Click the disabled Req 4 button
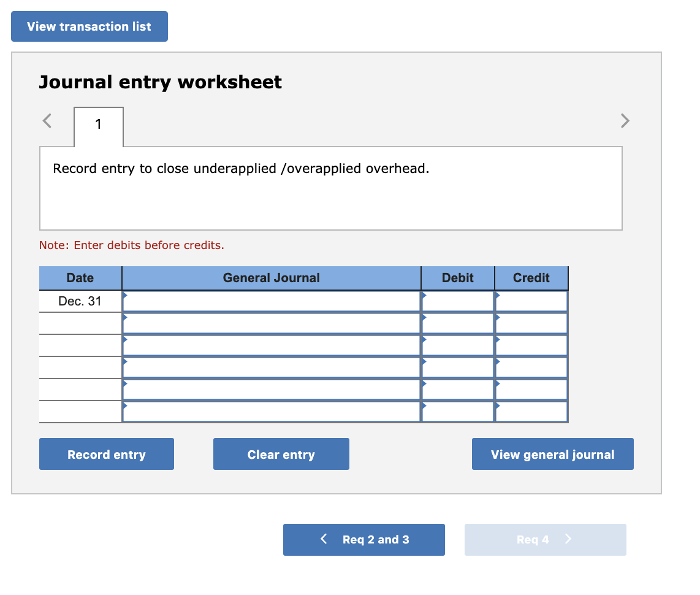This screenshot has height=595, width=700. click(545, 540)
